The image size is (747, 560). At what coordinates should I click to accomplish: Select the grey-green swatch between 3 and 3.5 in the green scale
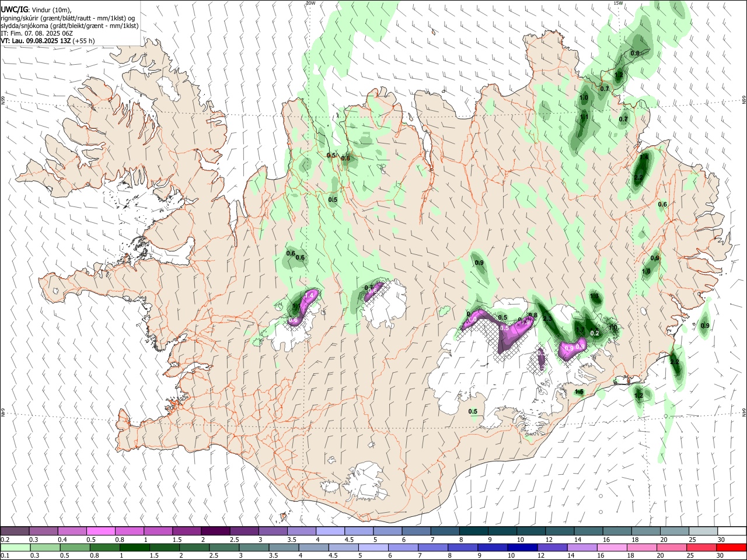pos(254,548)
